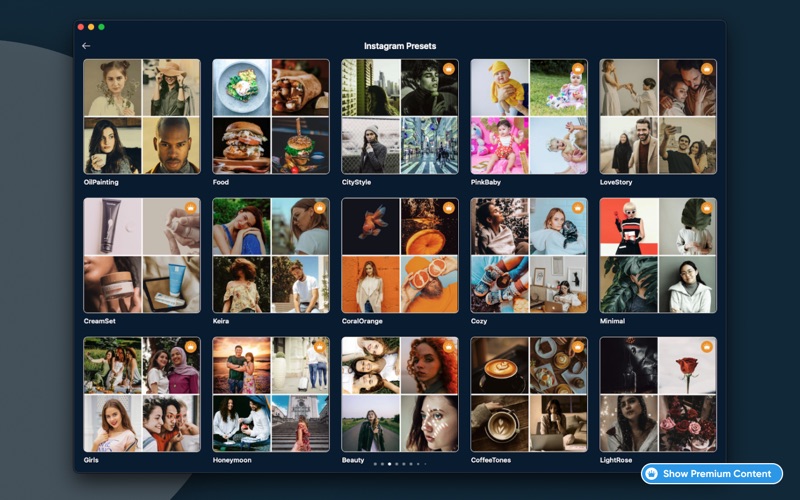Click the crown badge on LightRose preset

pos(707,347)
